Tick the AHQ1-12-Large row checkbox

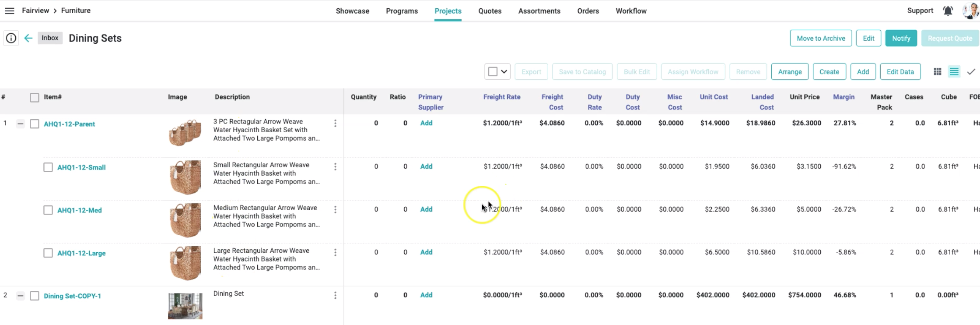(48, 253)
